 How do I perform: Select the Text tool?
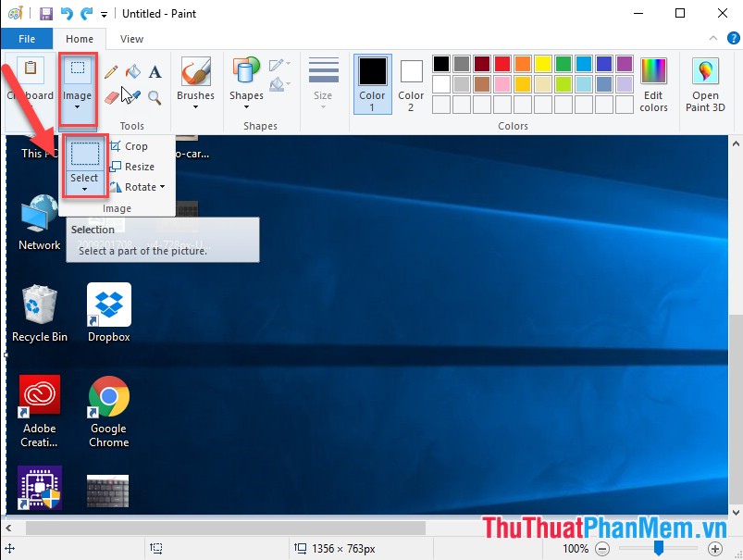click(x=155, y=73)
